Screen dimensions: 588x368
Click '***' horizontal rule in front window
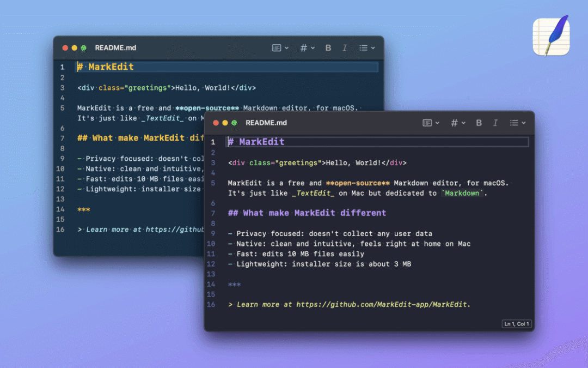[x=234, y=285]
